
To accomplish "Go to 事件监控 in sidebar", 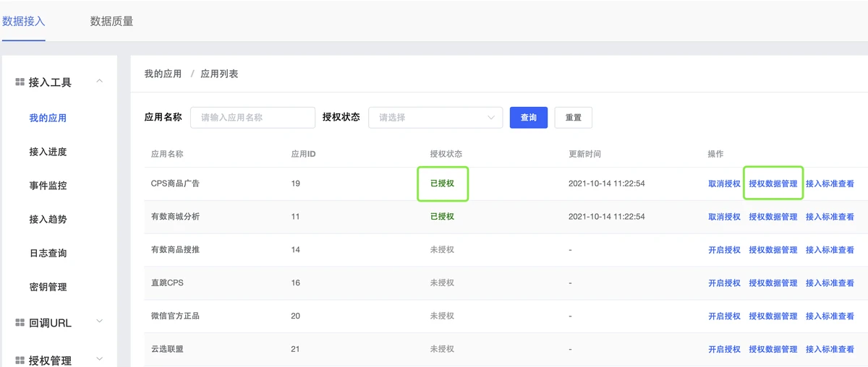I will [x=48, y=186].
